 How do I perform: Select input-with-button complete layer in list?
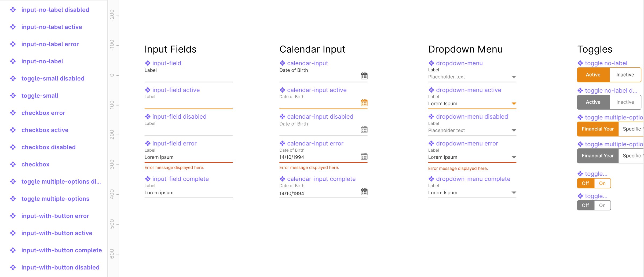[61, 250]
